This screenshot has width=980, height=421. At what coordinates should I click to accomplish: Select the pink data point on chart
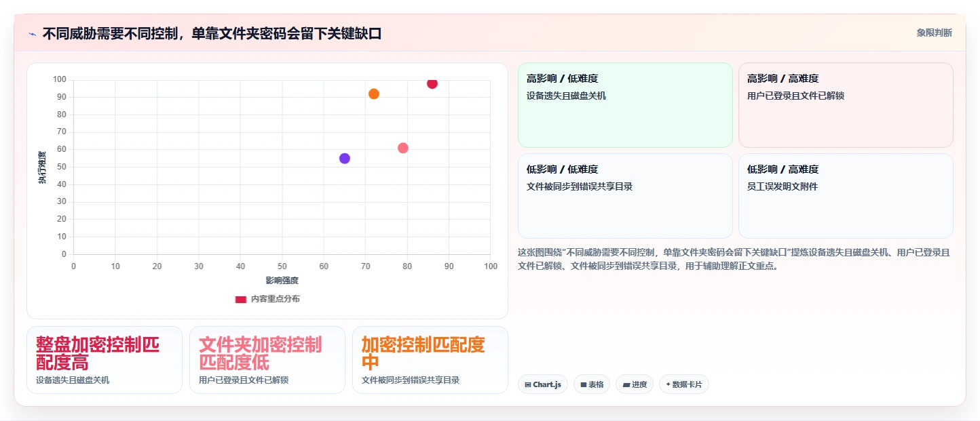click(x=403, y=148)
